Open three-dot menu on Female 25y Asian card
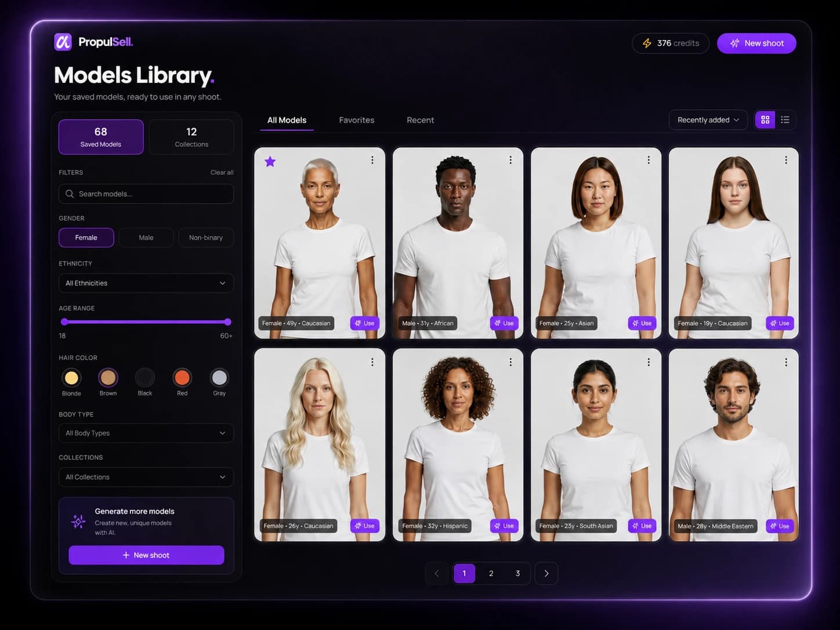840x630 pixels. click(649, 160)
